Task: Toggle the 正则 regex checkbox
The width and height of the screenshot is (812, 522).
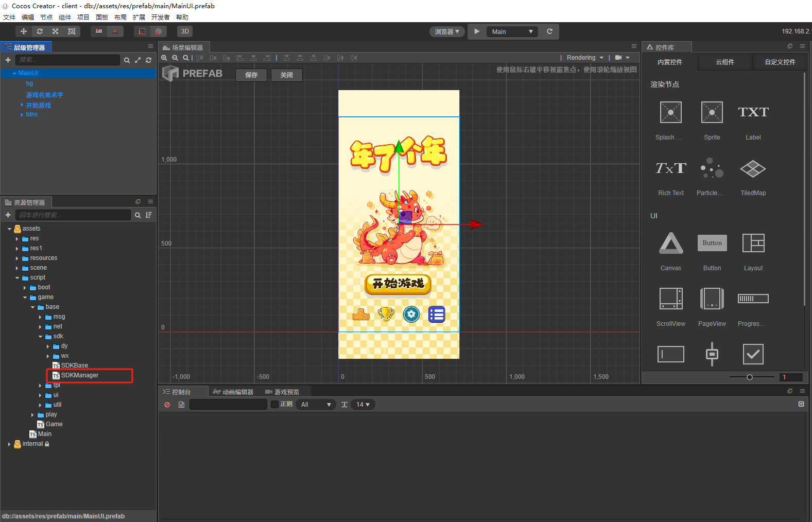Action: (x=274, y=405)
